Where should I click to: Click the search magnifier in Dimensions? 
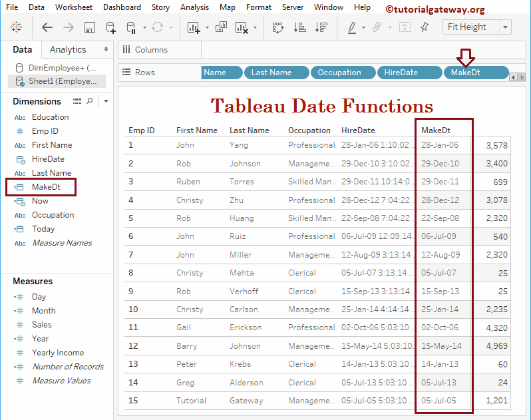pyautogui.click(x=90, y=101)
